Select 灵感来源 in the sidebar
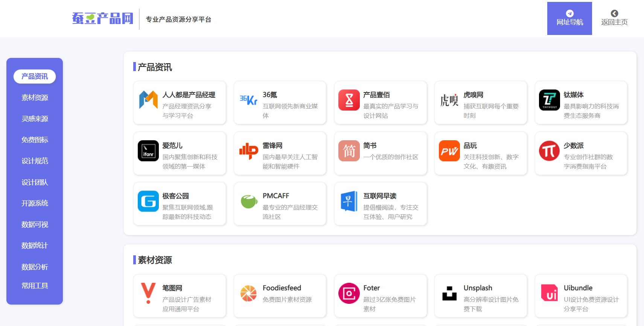 click(35, 119)
